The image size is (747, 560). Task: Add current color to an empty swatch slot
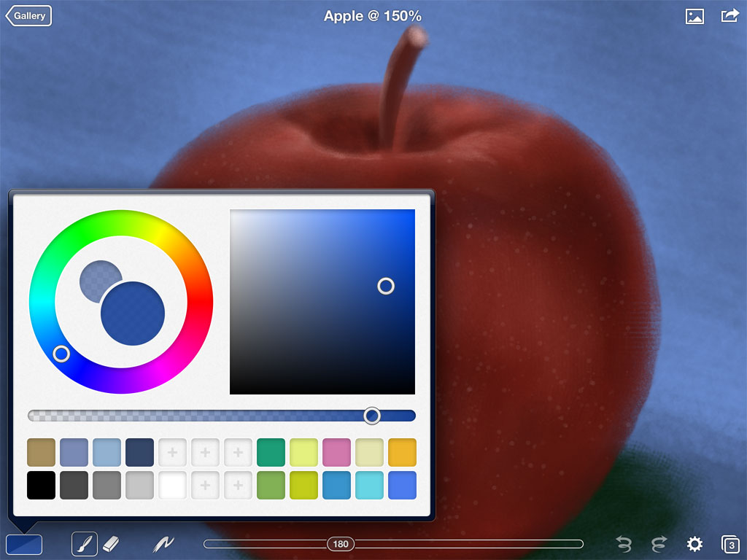click(172, 452)
